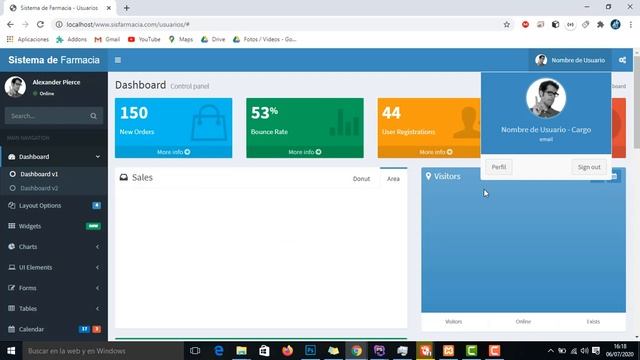
Task: Expand the Forms submenu arrow
Action: click(98, 288)
